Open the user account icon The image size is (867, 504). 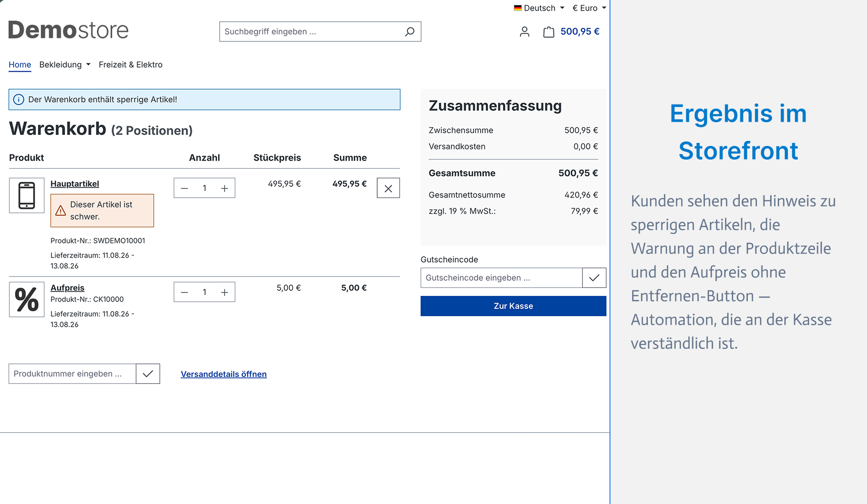tap(525, 32)
